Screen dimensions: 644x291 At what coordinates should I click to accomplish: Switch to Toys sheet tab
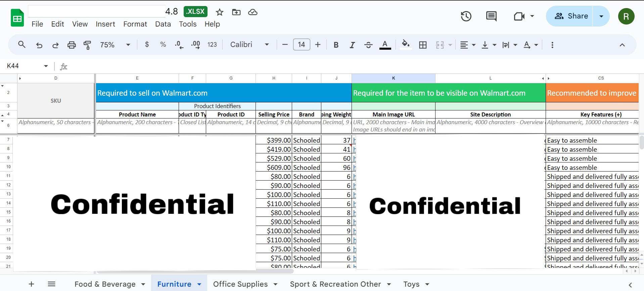[x=411, y=284]
